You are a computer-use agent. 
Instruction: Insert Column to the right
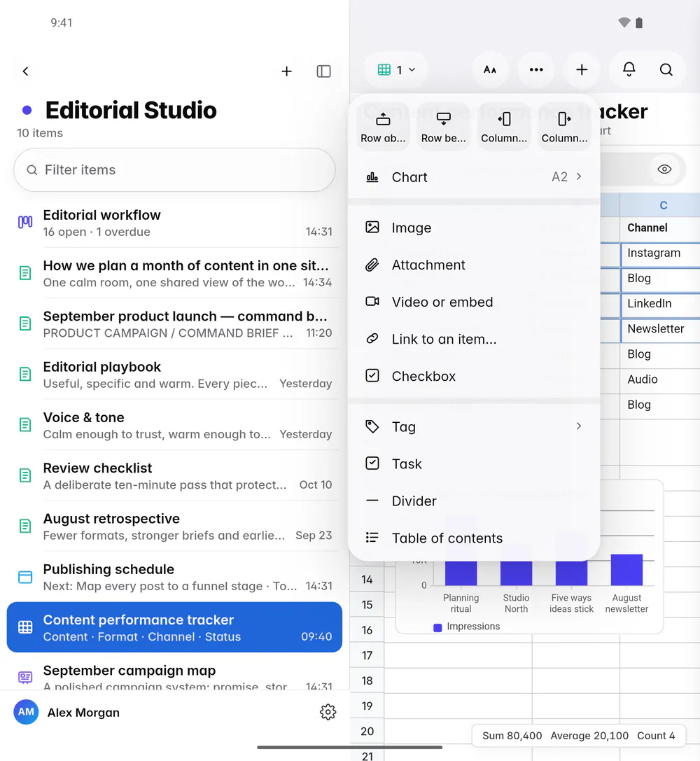tap(565, 127)
